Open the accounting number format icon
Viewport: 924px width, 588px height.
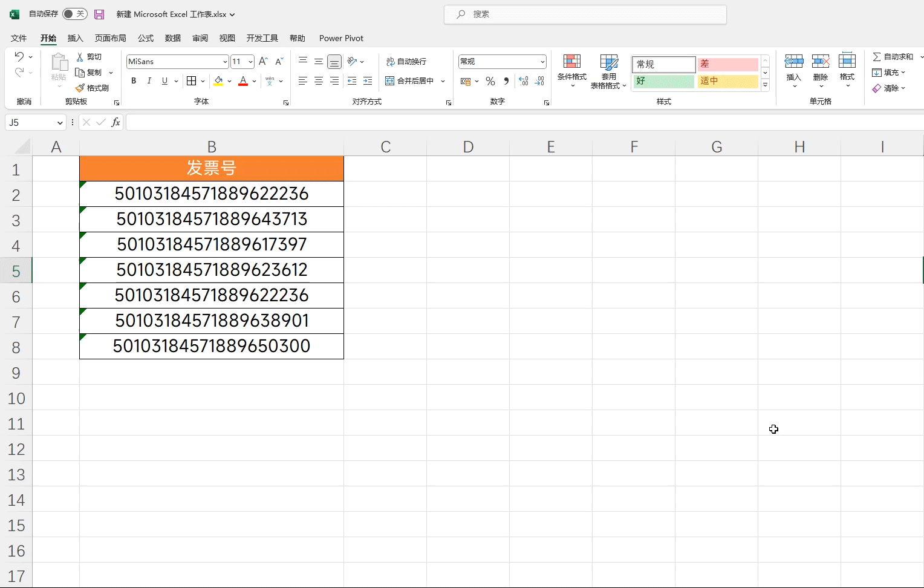pos(466,80)
